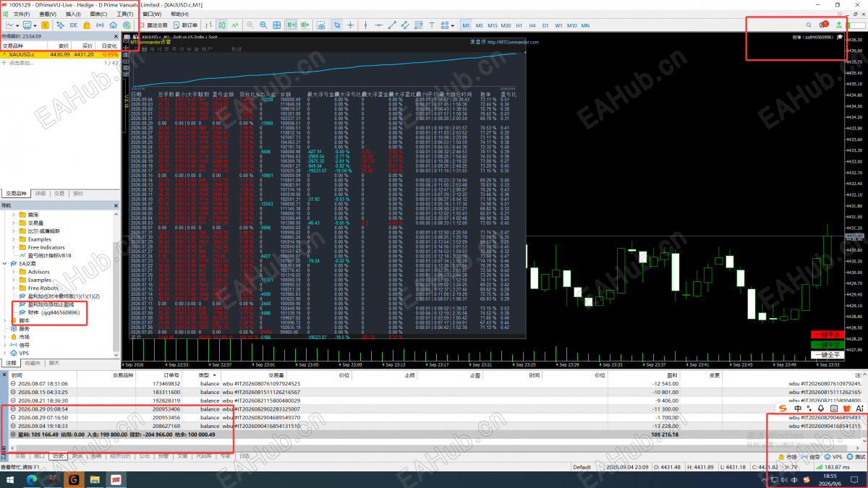
Task: Switch chart to bar chart mode
Action: coord(208,25)
